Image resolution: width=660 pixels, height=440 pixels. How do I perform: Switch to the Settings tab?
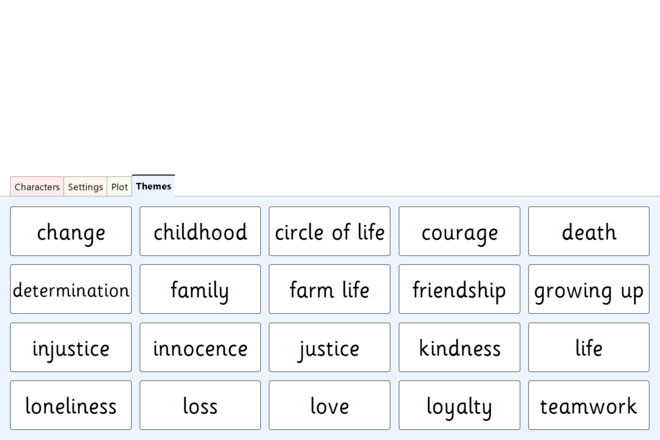point(85,187)
